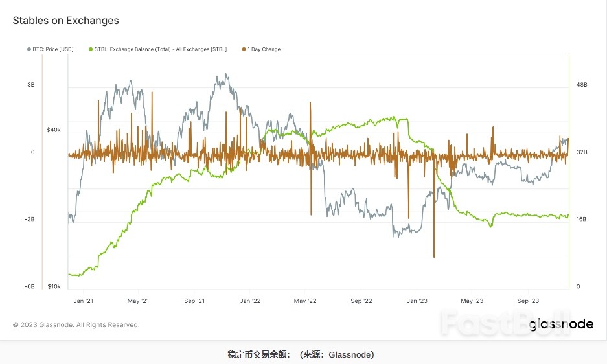Click the 16B right axis label
The width and height of the screenshot is (607, 364).
point(581,219)
